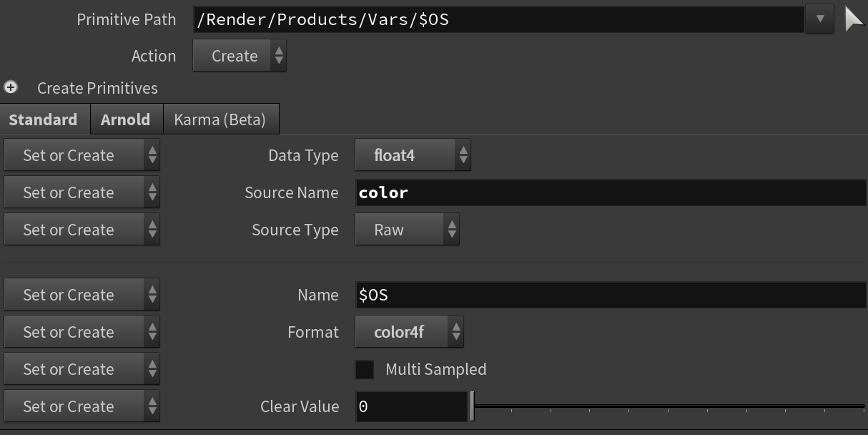Click the Source Name text field

[x=610, y=192]
